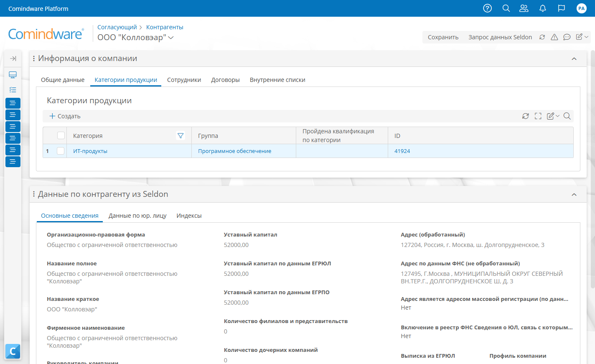Toggle the select-all checkbox in table header
The height and width of the screenshot is (364, 595).
(x=61, y=135)
